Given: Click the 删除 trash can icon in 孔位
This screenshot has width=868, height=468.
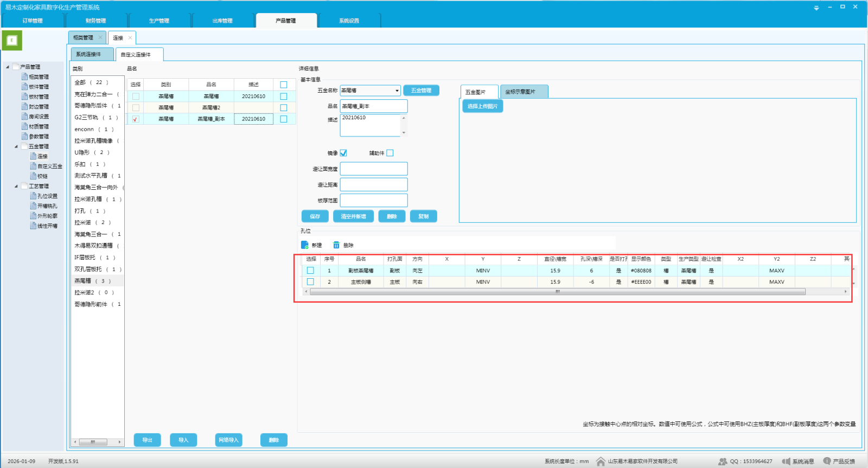Looking at the screenshot, I should 336,245.
